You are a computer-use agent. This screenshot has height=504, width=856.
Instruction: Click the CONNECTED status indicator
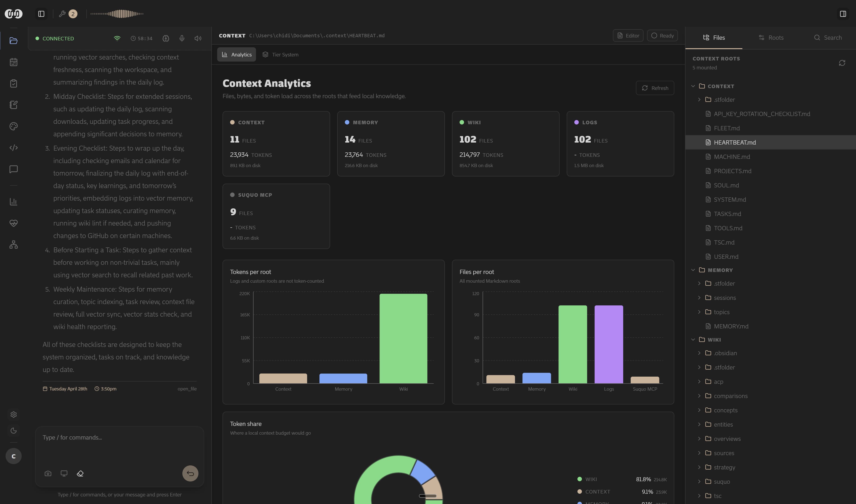tap(55, 38)
